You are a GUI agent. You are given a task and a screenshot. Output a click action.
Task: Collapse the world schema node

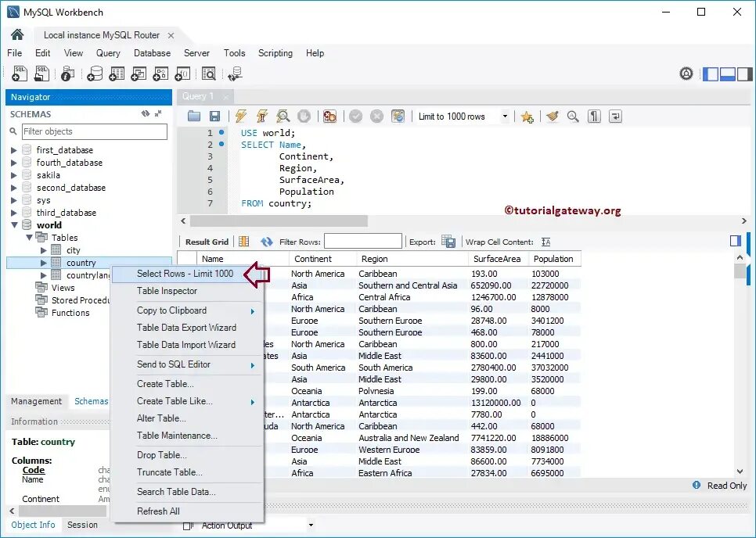(x=14, y=225)
